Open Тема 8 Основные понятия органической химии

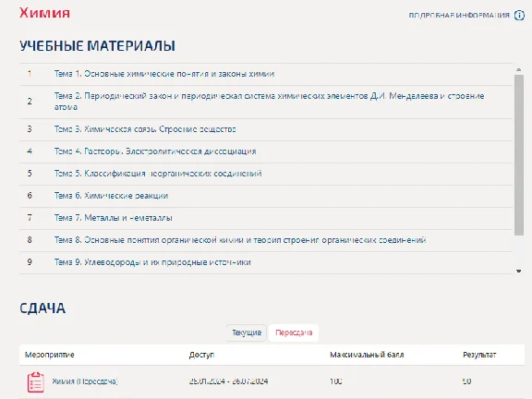click(x=240, y=240)
